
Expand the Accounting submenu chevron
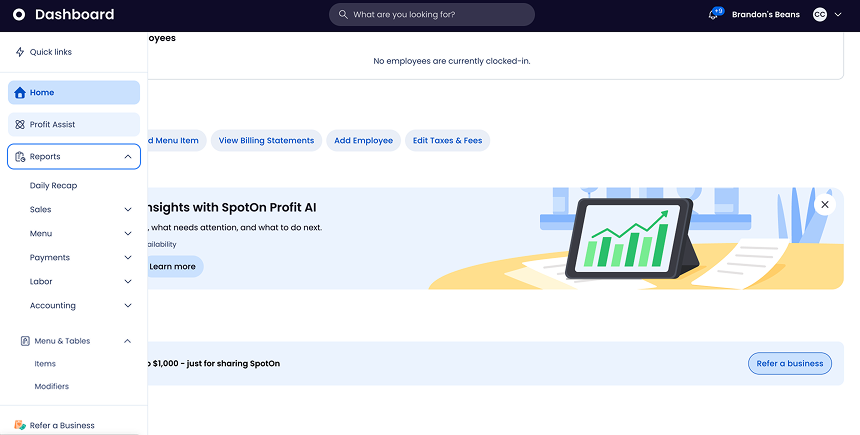pyautogui.click(x=128, y=306)
